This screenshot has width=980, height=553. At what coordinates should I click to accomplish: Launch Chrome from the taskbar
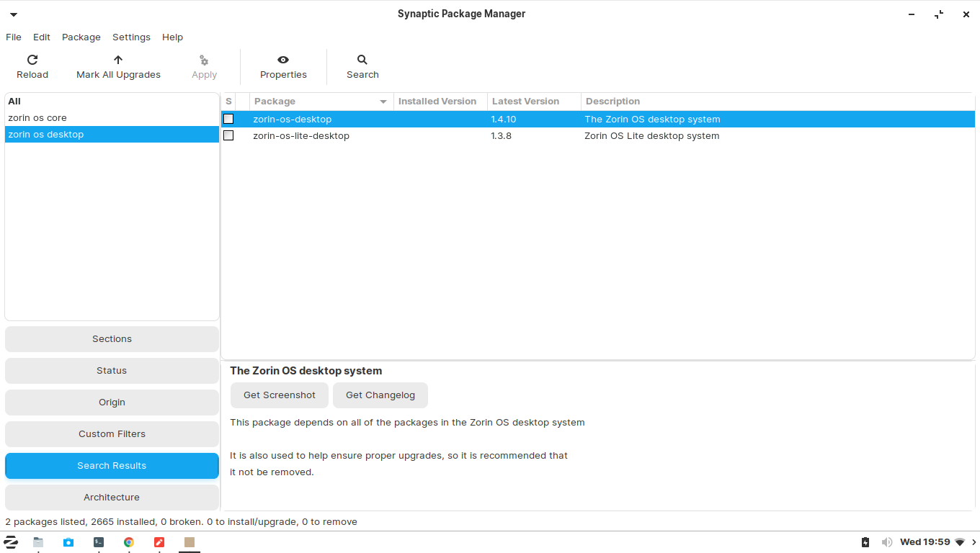pyautogui.click(x=129, y=542)
